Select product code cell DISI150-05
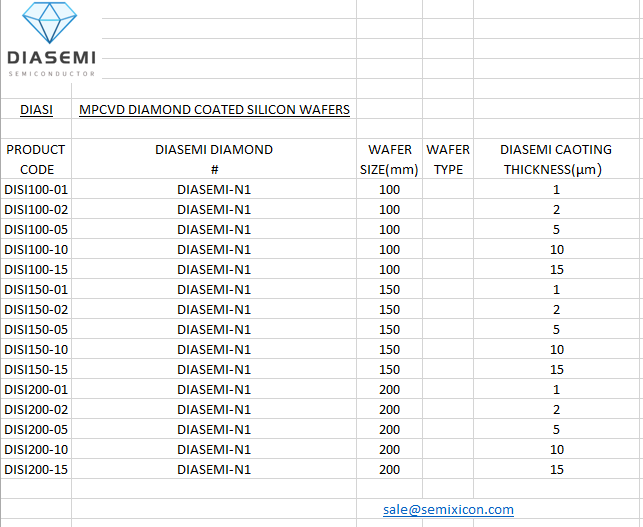The height and width of the screenshot is (527, 643). tap(36, 329)
